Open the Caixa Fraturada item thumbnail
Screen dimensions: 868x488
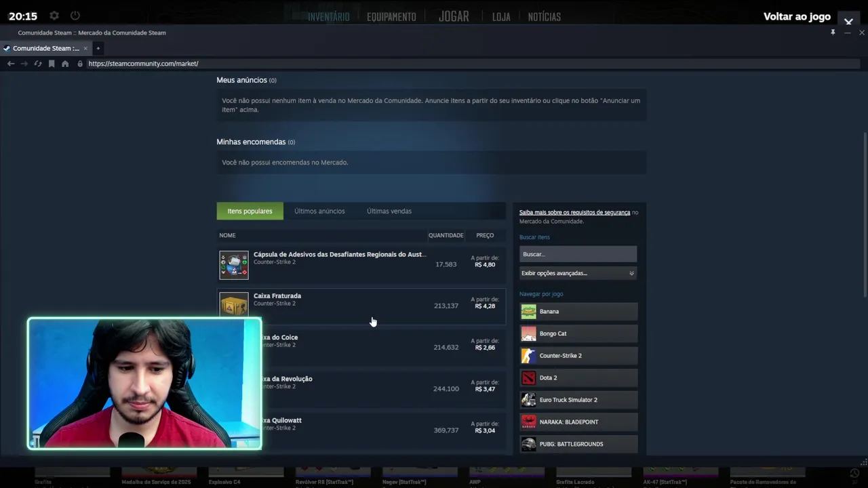coord(234,304)
